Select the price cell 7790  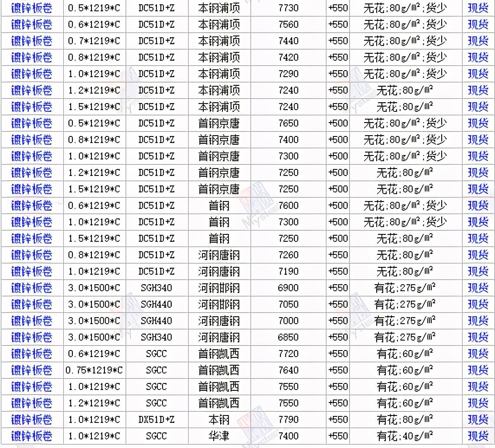click(x=288, y=419)
